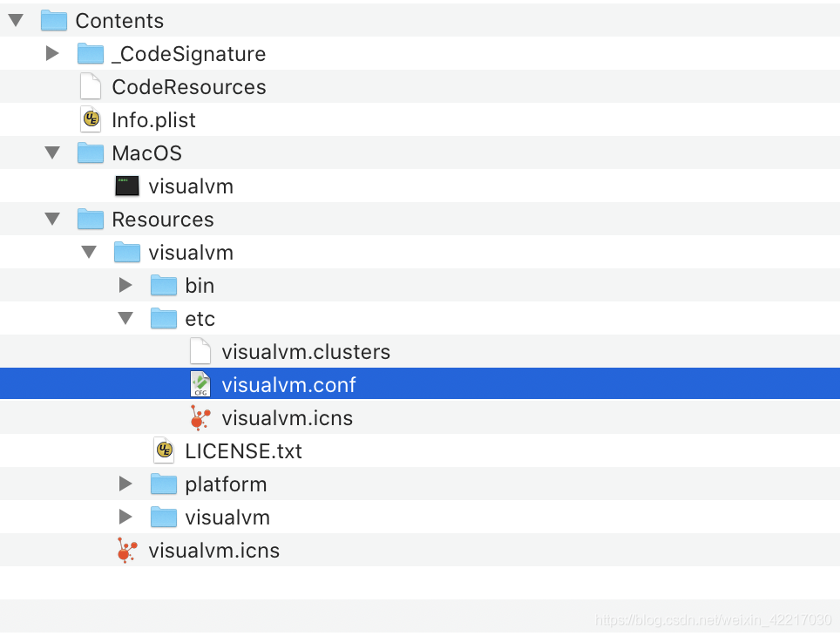Collapse the Contents disclosure triangle
The width and height of the screenshot is (840, 636).
tap(16, 20)
